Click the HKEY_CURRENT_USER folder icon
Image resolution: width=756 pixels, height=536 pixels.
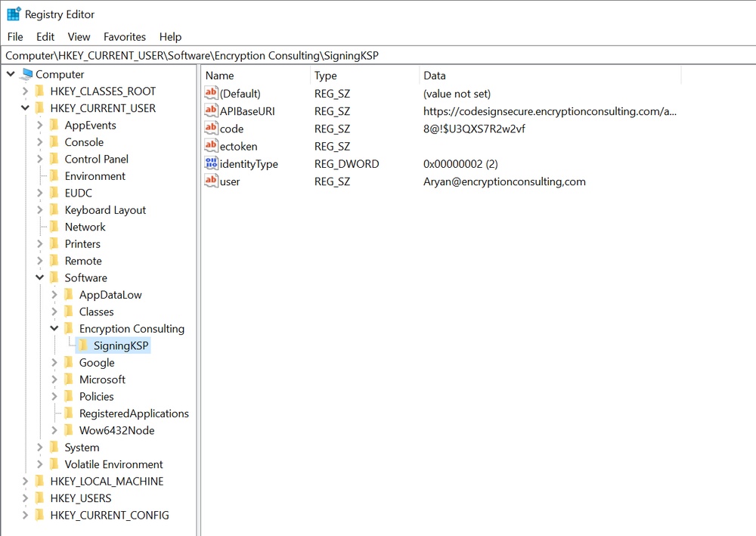(x=40, y=108)
